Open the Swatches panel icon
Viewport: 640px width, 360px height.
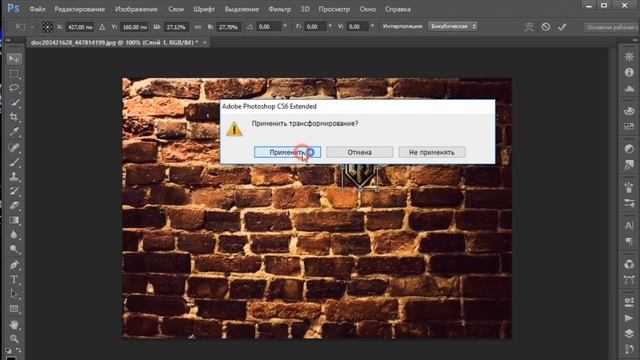629,127
